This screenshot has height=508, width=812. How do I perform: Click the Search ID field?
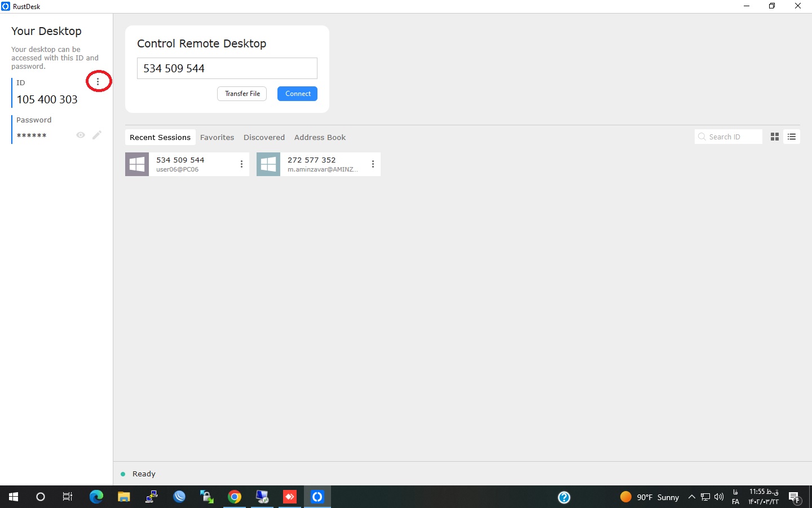[x=732, y=137]
